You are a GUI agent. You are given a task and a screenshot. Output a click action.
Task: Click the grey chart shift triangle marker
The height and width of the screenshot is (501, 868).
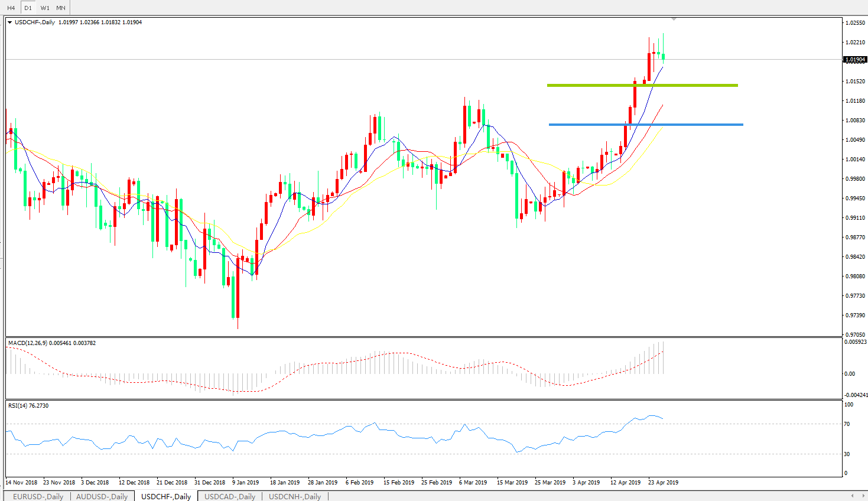click(x=674, y=19)
